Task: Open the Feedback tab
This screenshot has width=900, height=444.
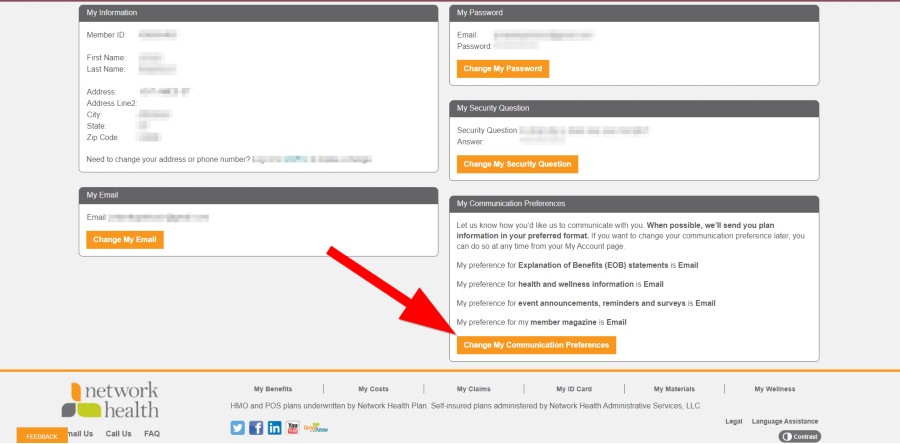Action: pyautogui.click(x=42, y=437)
